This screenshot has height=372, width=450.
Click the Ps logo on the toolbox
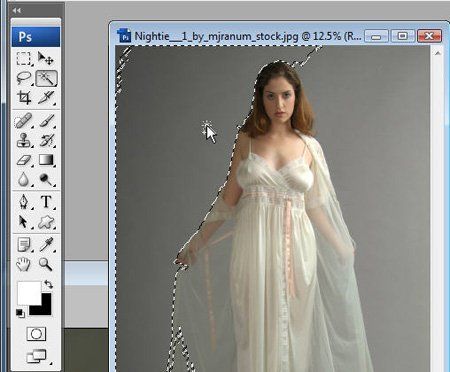(36, 37)
